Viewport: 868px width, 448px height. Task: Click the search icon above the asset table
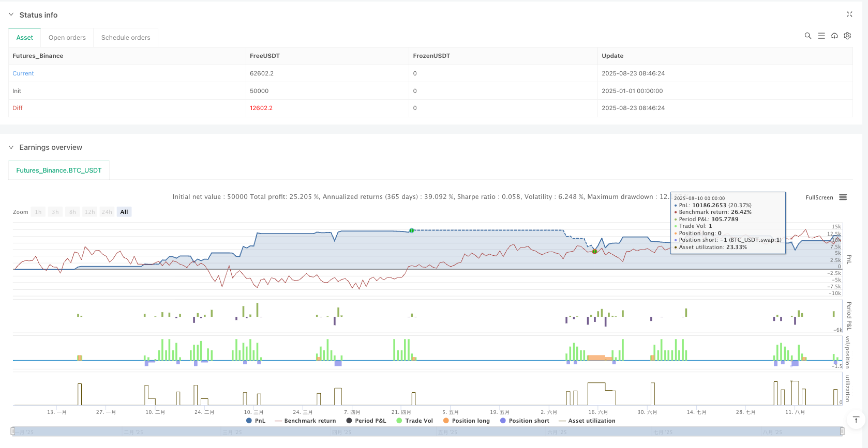point(807,36)
